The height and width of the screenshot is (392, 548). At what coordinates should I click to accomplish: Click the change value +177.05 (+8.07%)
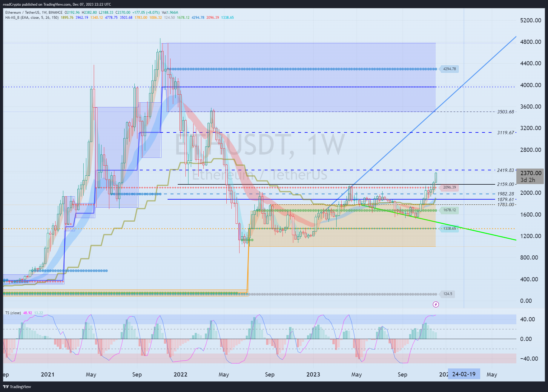click(146, 13)
